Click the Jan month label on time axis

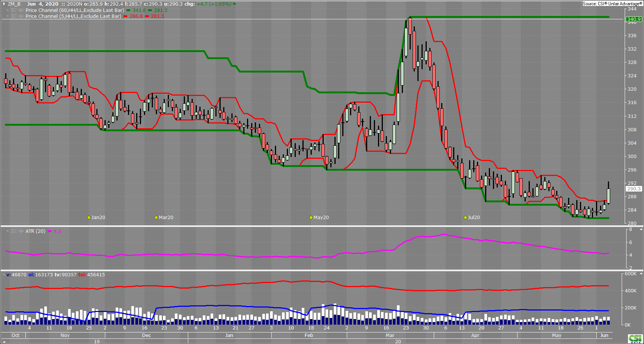click(x=229, y=335)
